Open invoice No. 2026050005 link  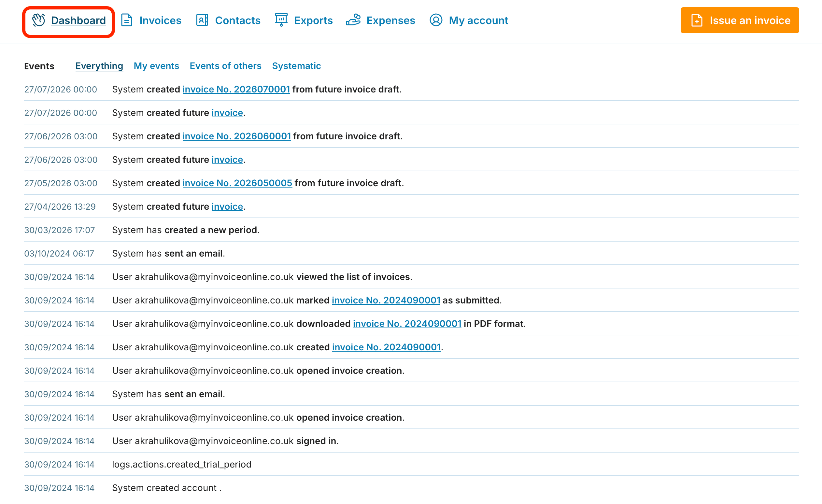(237, 183)
